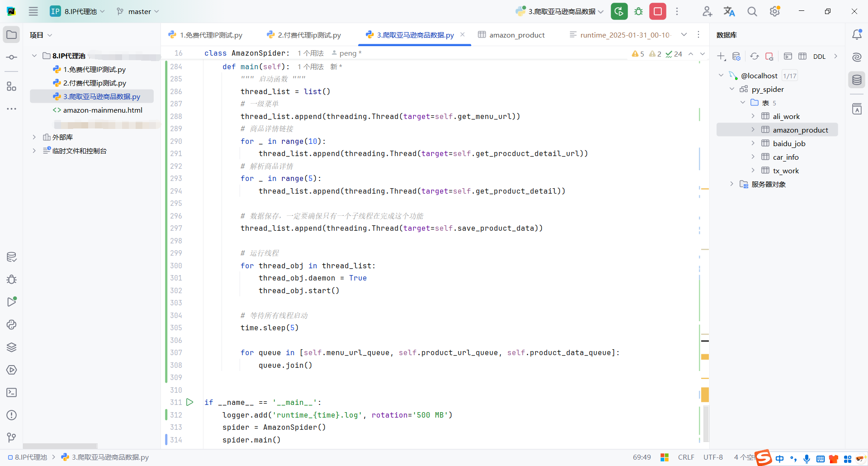Open table editor grid icon
The height and width of the screenshot is (466, 868).
[x=802, y=57]
